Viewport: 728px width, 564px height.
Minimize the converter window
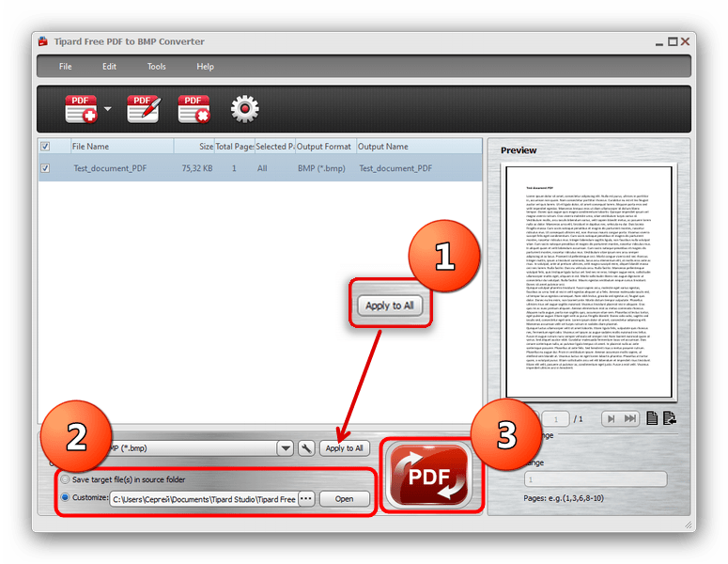(659, 42)
